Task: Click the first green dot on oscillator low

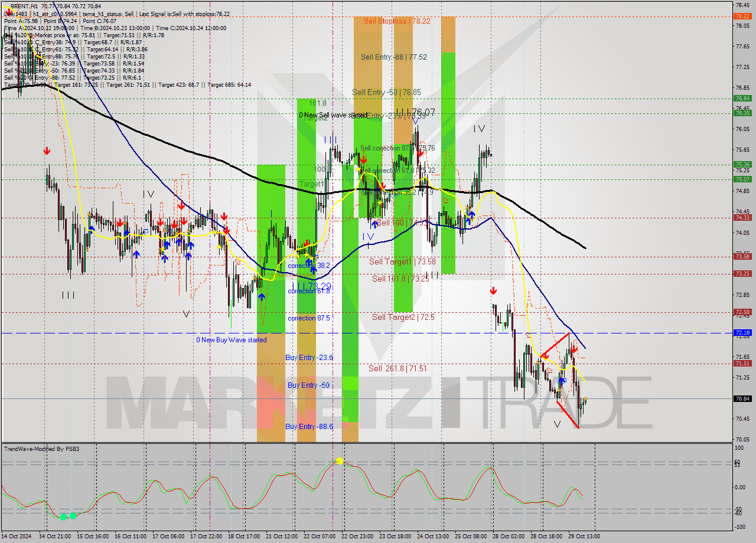Action: (x=64, y=516)
